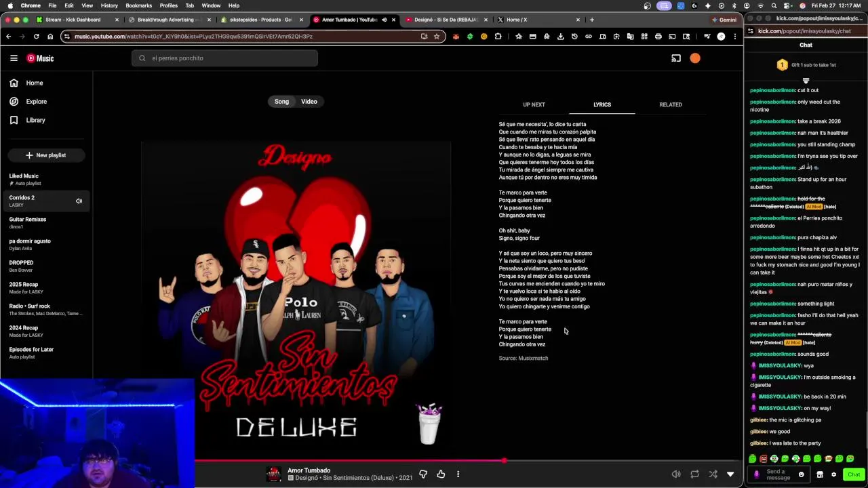
Task: Open the 2025 Recap playlist
Action: (x=46, y=287)
